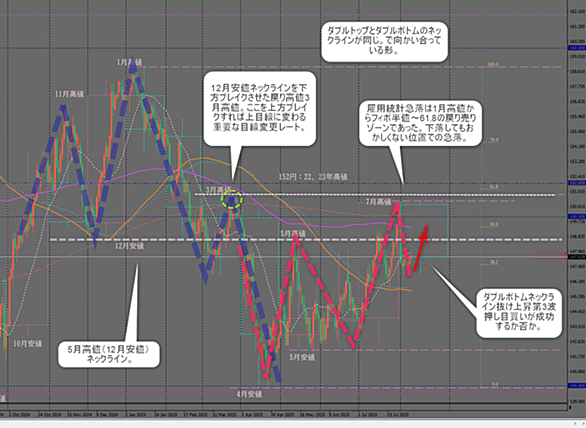
Task: Click the '24 Apr 2025' date on the time axis
Action: tap(282, 415)
